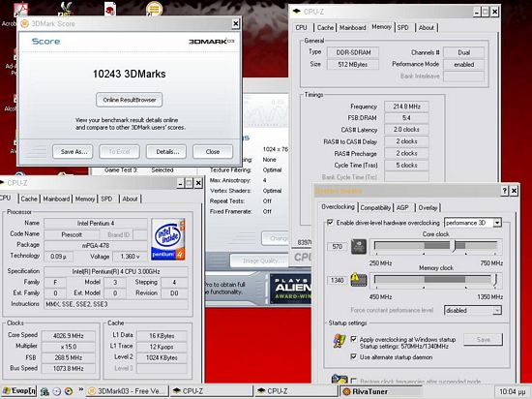Open the 3DMark03 taskbar button
Screen dimensions: 532x399
click(x=127, y=391)
